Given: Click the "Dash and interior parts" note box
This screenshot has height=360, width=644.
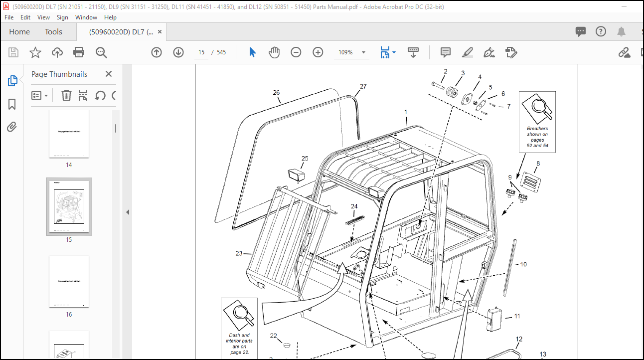Looking at the screenshot, I should [239, 329].
